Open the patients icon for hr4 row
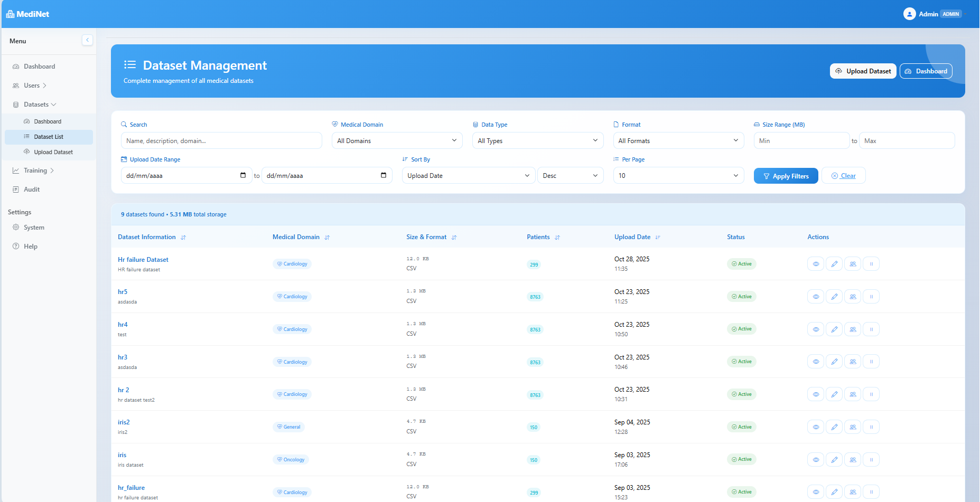The width and height of the screenshot is (980, 502). (x=852, y=329)
